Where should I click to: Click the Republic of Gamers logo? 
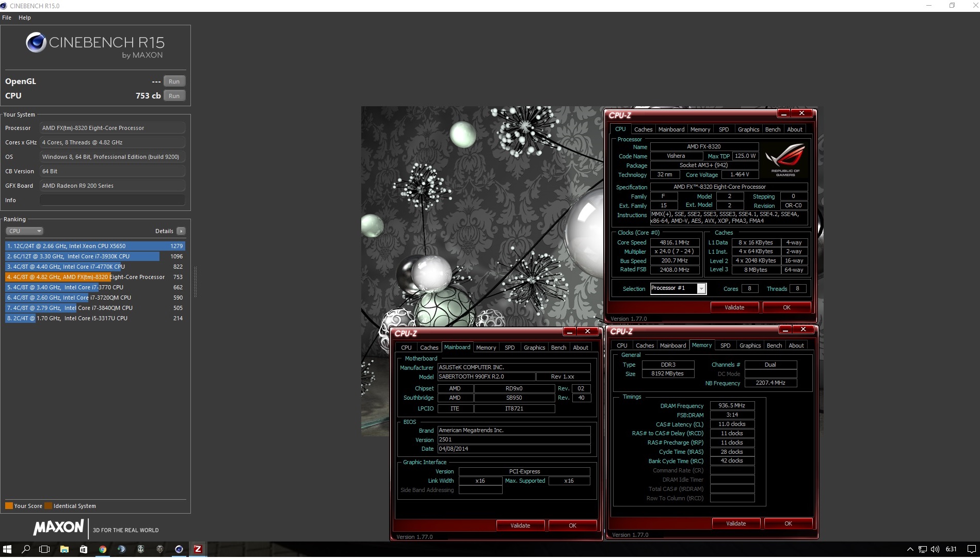785,160
